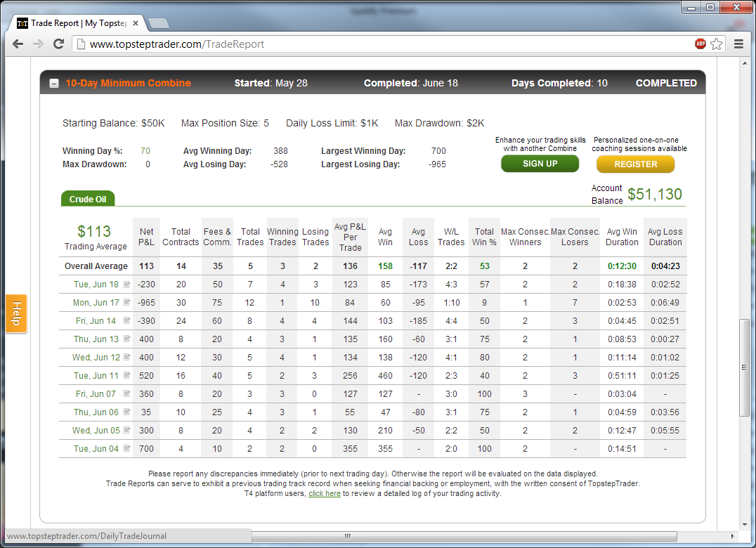This screenshot has width=756, height=548.
Task: Click the horizontal scrollbar right arrow
Action: click(x=732, y=536)
